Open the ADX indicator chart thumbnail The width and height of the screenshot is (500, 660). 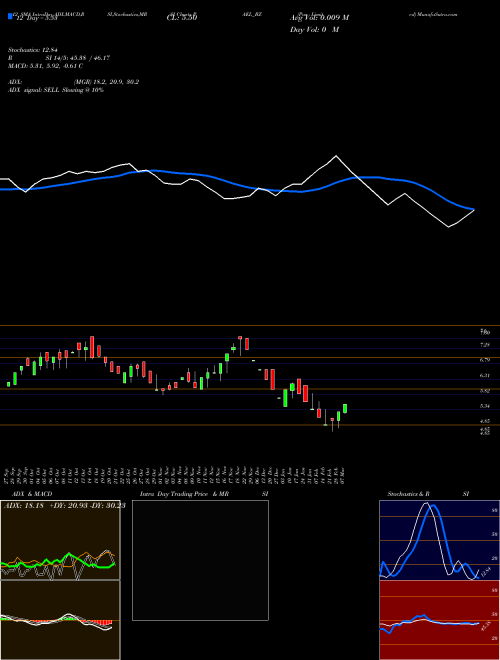(60, 540)
